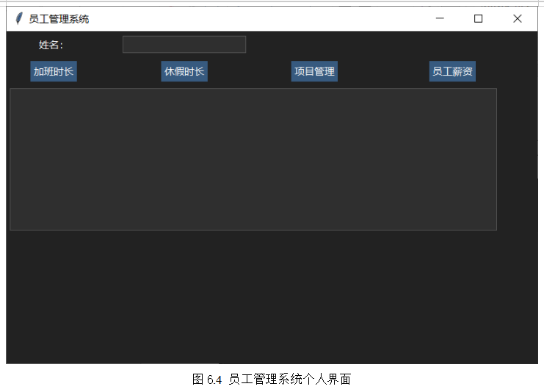Viewport: 544px width, 392px height.
Task: Open 项目管理 project management
Action: click(314, 71)
